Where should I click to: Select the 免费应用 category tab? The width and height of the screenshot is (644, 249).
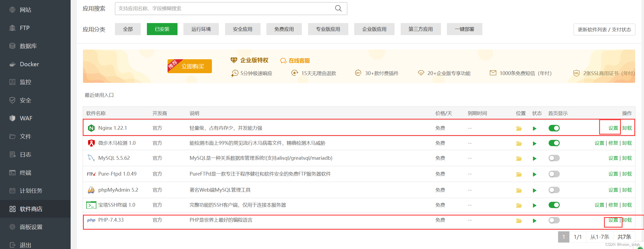284,29
